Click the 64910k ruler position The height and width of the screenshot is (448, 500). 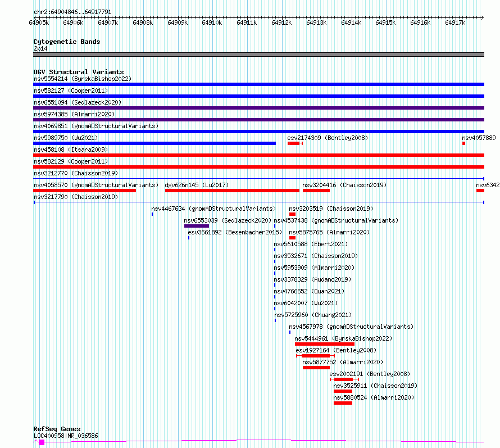(x=212, y=22)
